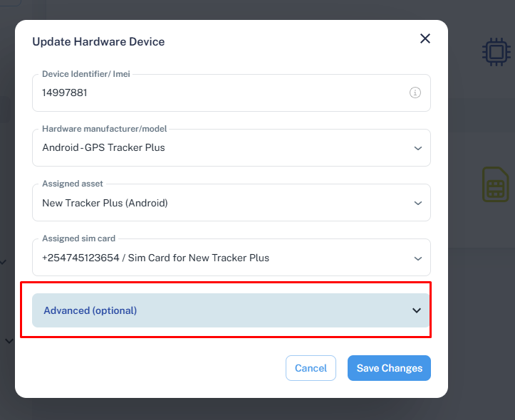Click the upper chevron at the left edge
The height and width of the screenshot is (420, 515).
pos(4,262)
